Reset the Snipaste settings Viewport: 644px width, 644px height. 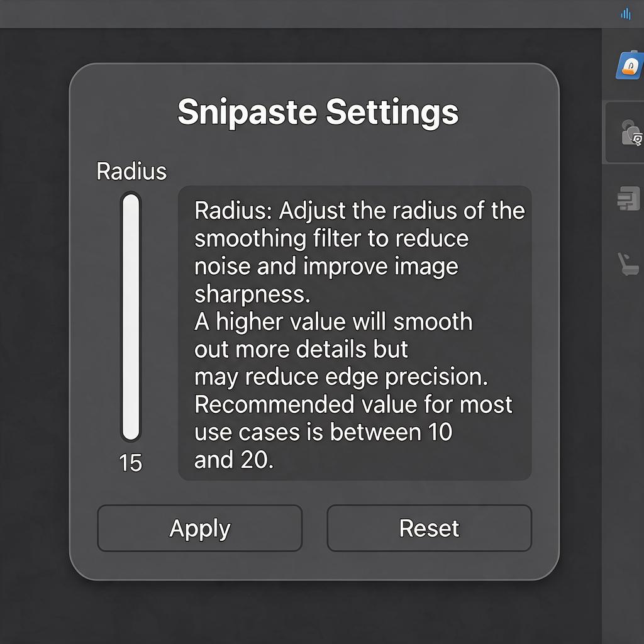(429, 528)
